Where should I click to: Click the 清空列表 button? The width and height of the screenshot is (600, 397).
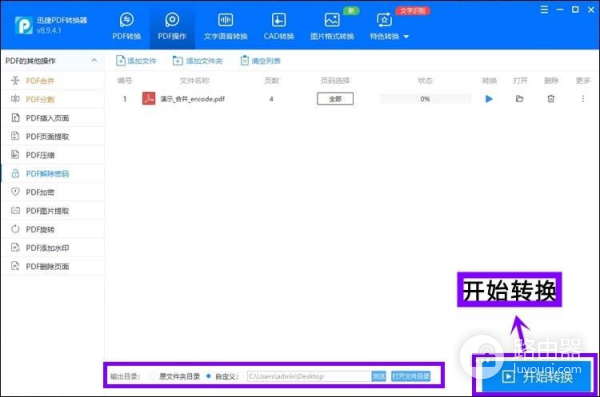click(x=260, y=60)
